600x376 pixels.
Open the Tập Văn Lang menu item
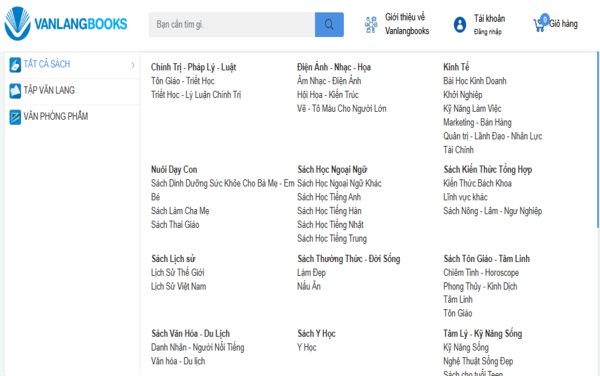(x=72, y=91)
